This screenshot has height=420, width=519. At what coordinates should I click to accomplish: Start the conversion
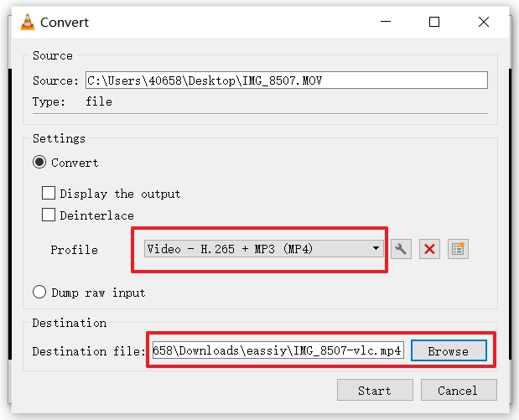click(375, 390)
